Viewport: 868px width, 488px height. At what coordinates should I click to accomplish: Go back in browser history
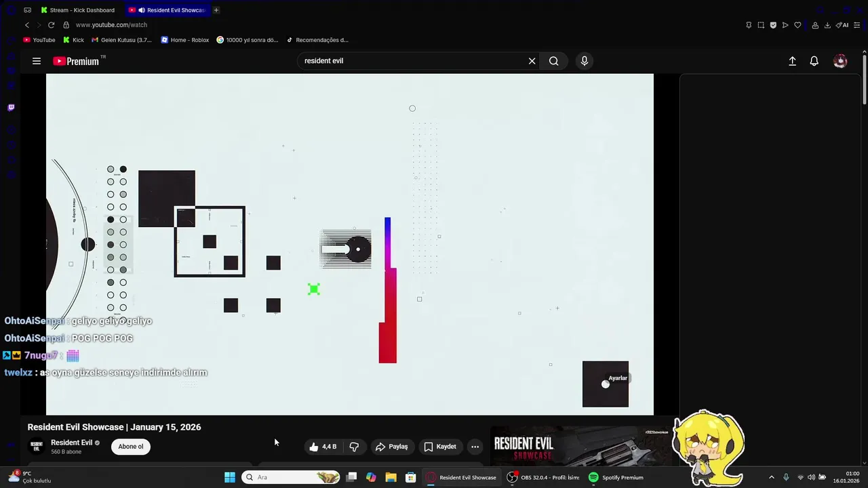click(27, 25)
